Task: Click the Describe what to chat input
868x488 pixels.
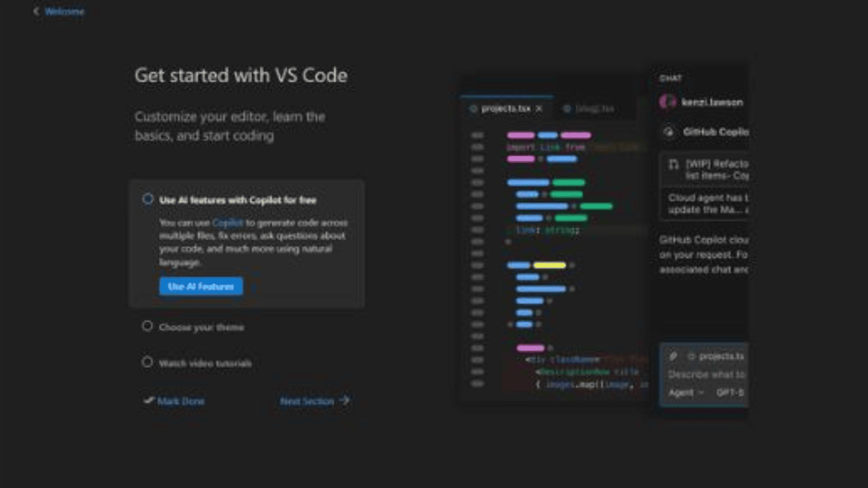Action: [x=706, y=375]
